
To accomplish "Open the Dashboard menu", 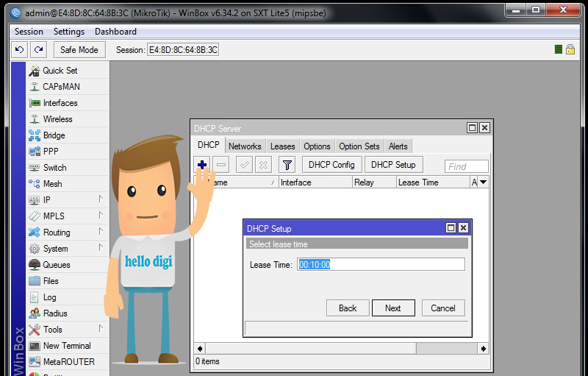I will (x=115, y=32).
